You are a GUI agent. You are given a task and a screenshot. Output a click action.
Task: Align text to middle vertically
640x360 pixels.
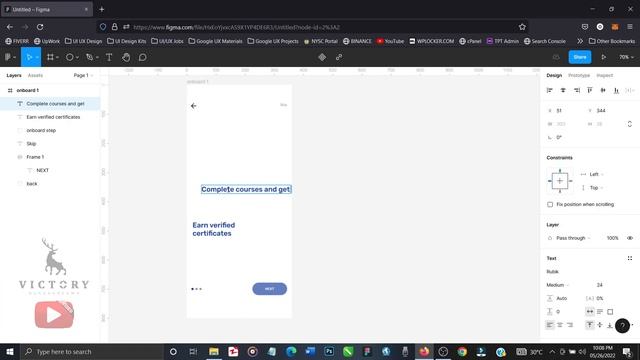click(x=600, y=325)
